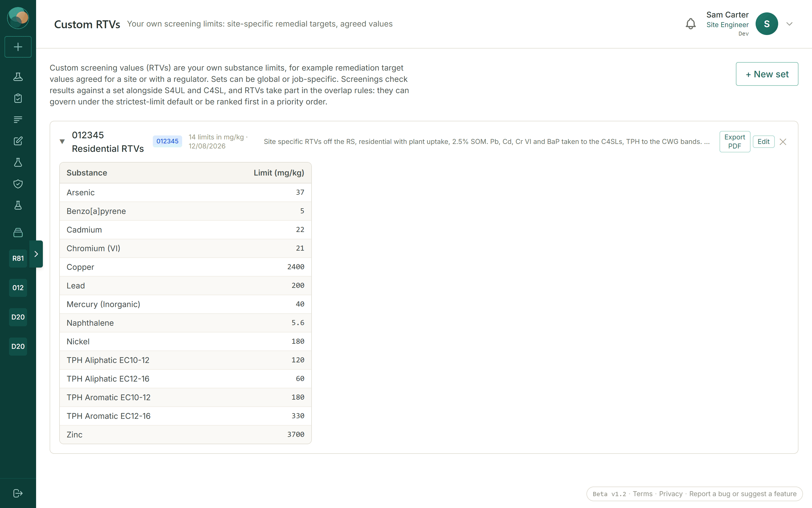Open the user menu dropdown arrow

point(789,24)
